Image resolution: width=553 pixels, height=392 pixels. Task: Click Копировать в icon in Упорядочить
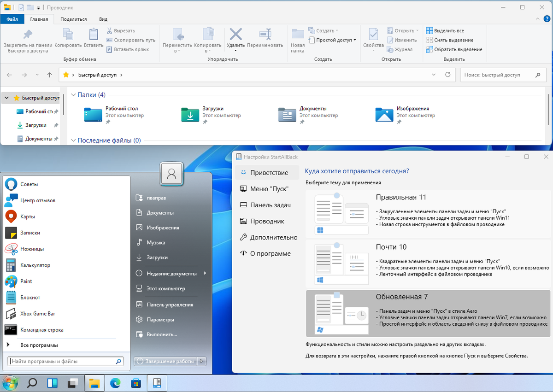tap(208, 35)
